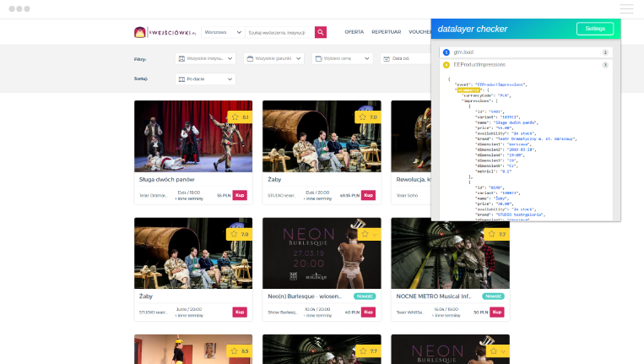
Task: Click the yellow EEProductImpressions number icon
Action: [446, 65]
